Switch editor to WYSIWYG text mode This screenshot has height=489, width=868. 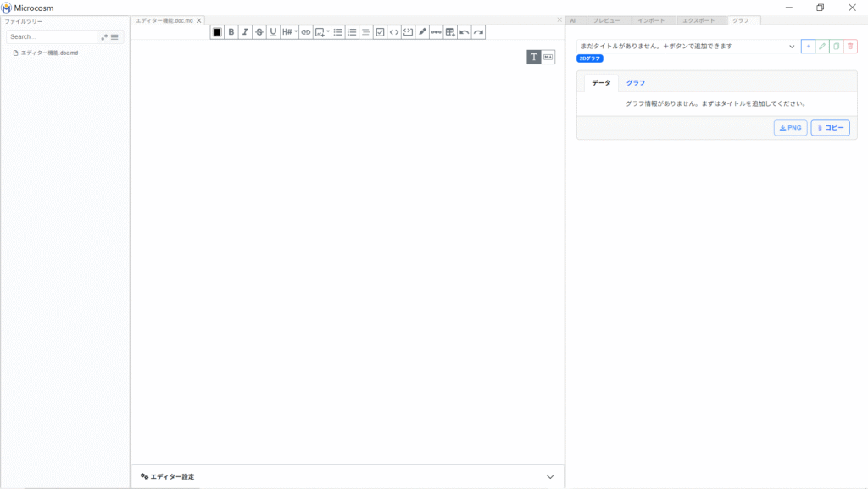[534, 57]
